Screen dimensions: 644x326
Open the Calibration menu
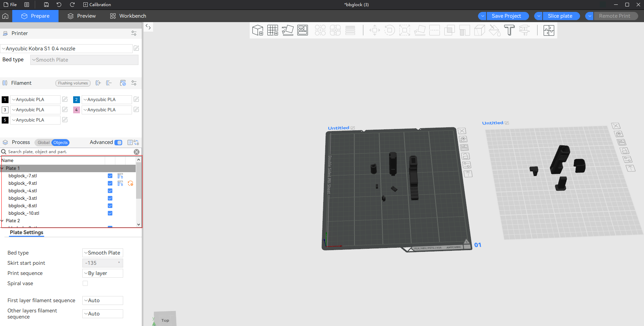point(97,4)
